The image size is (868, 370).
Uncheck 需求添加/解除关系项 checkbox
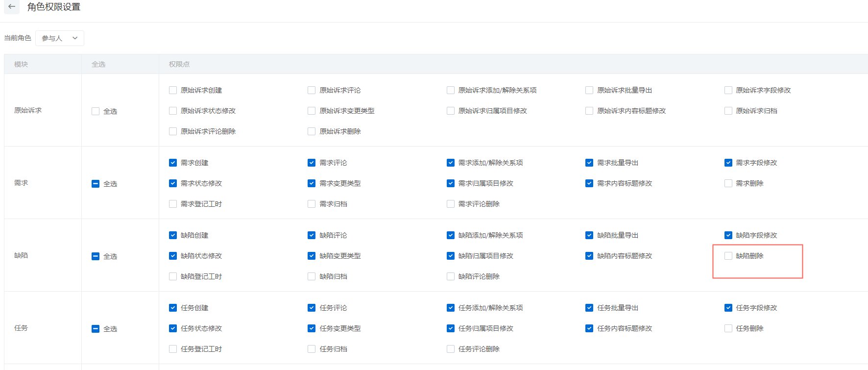[451, 163]
